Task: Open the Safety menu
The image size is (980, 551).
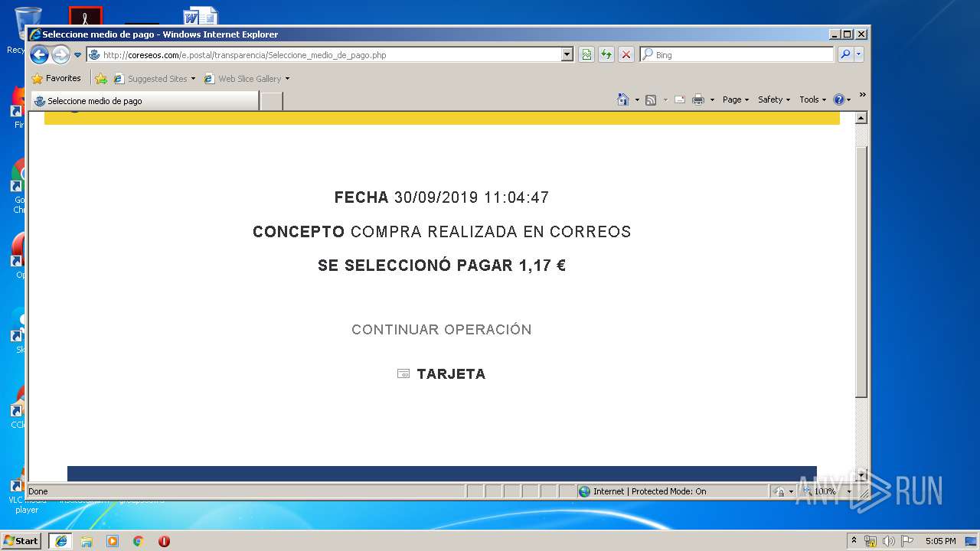Action: (x=774, y=99)
